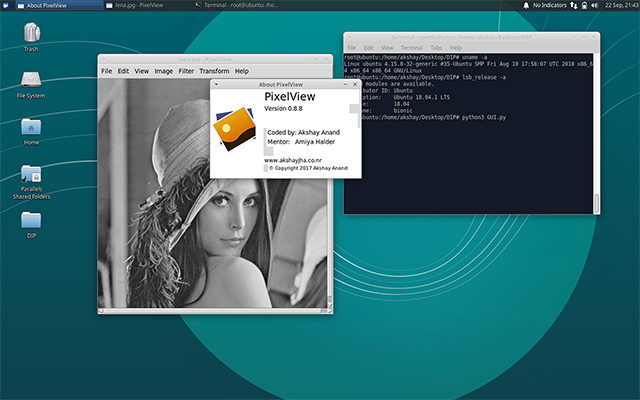Open the DIP folder desktop icon
Image resolution: width=640 pixels, height=400 pixels.
[x=31, y=220]
